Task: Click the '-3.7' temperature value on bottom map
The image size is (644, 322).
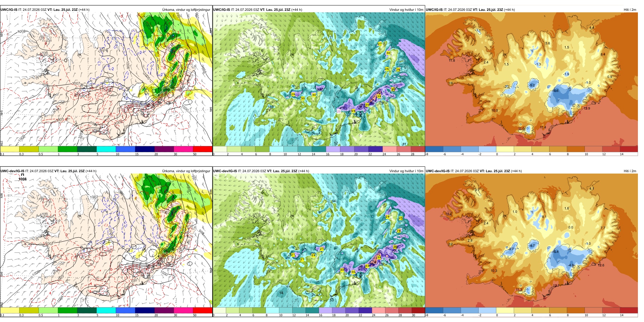Action: pos(511,249)
